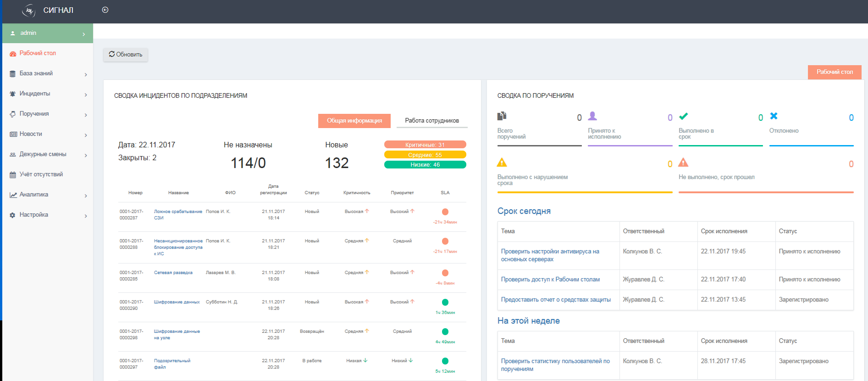Viewport: 868px width, 381px height.
Task: Click the СИГНАЛ logo icon
Action: pyautogui.click(x=29, y=10)
